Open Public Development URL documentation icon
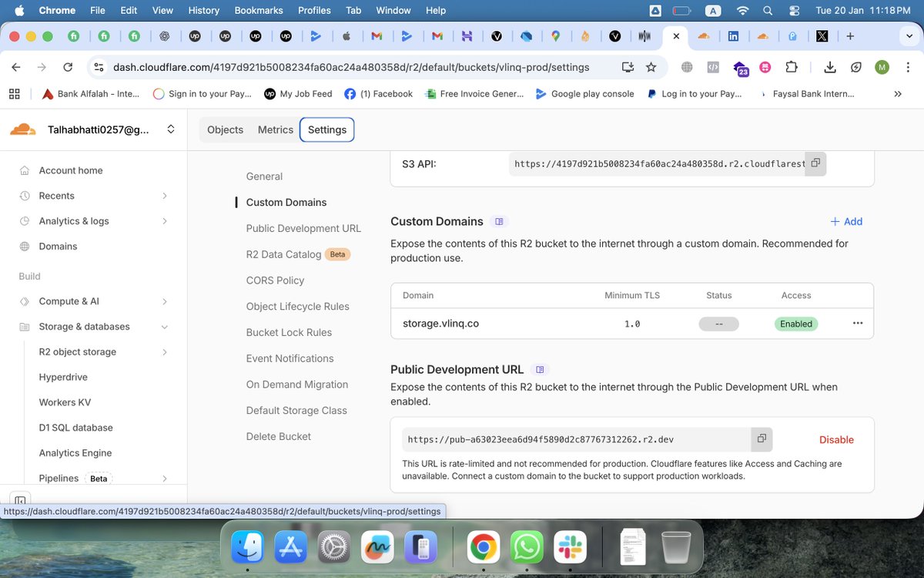Viewport: 924px width, 578px height. pyautogui.click(x=540, y=370)
